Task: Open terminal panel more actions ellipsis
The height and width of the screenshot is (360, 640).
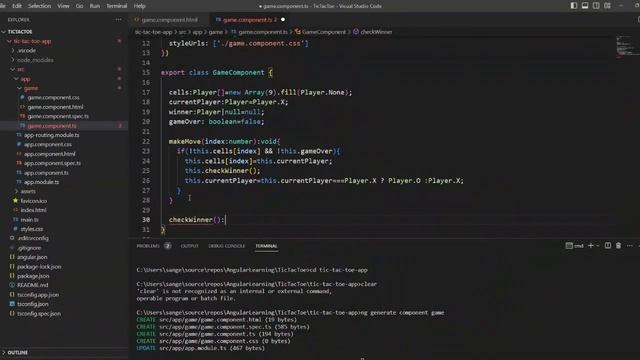Action: (x=630, y=246)
